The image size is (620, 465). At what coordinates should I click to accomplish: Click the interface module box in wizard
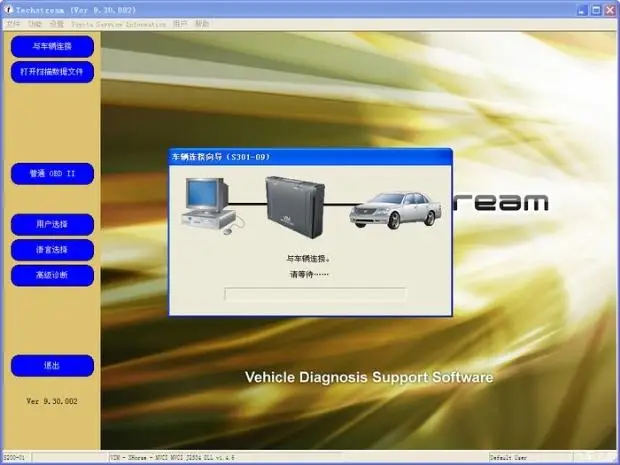pos(295,207)
